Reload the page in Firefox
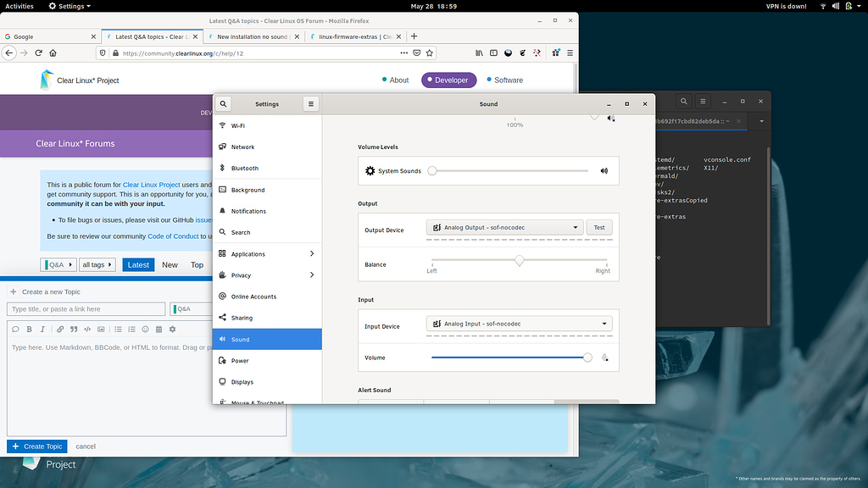Screen dimensions: 868x488 [x=38, y=53]
